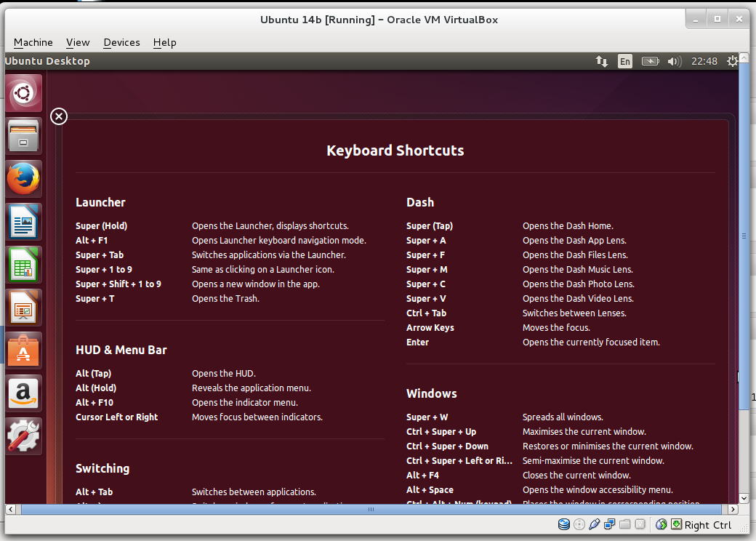This screenshot has height=541, width=756.
Task: Open the sound volume menu
Action: [674, 61]
